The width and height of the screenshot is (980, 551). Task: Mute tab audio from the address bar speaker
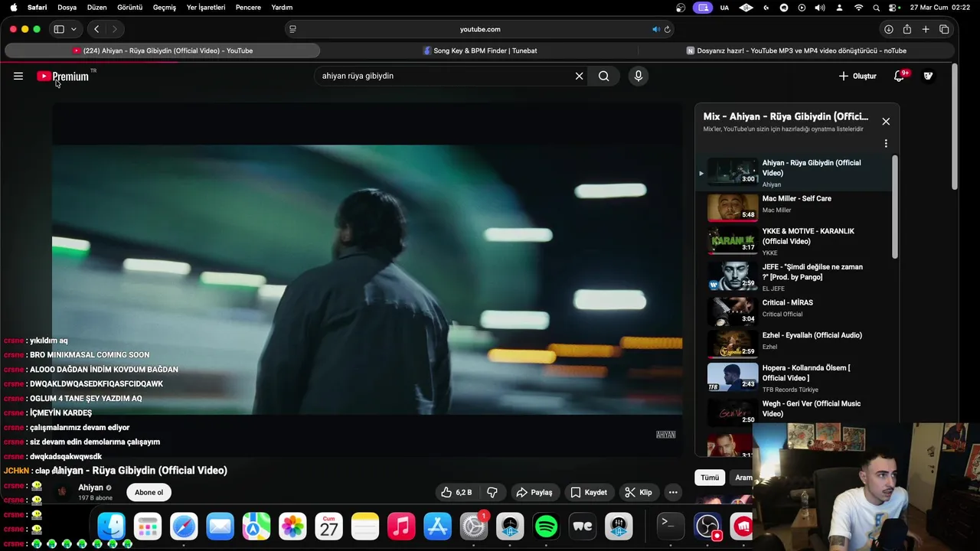coord(655,29)
